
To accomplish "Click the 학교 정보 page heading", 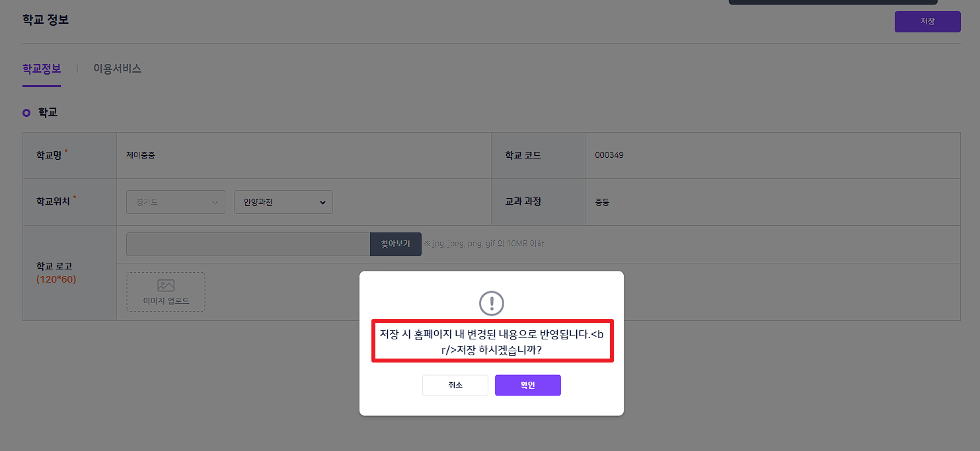I will (x=46, y=20).
